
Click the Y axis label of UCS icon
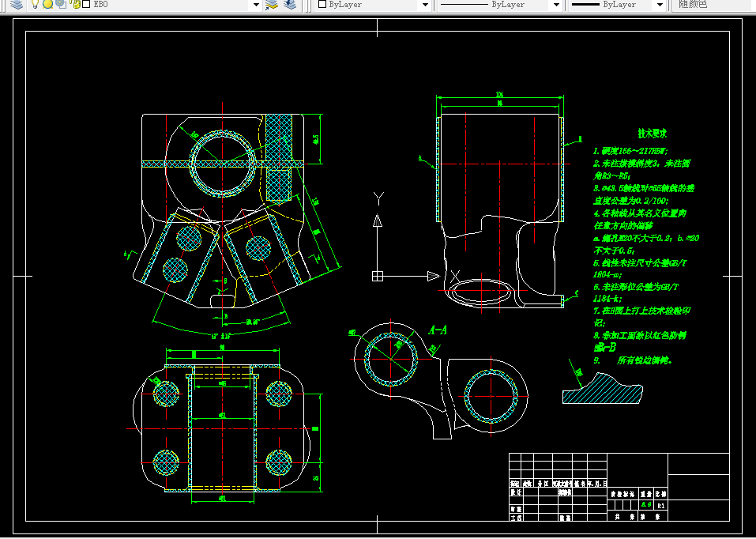[379, 198]
